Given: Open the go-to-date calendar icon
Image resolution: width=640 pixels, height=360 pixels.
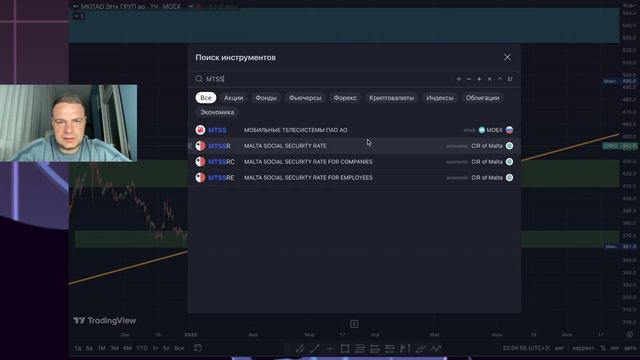Looking at the screenshot, I should (x=198, y=348).
